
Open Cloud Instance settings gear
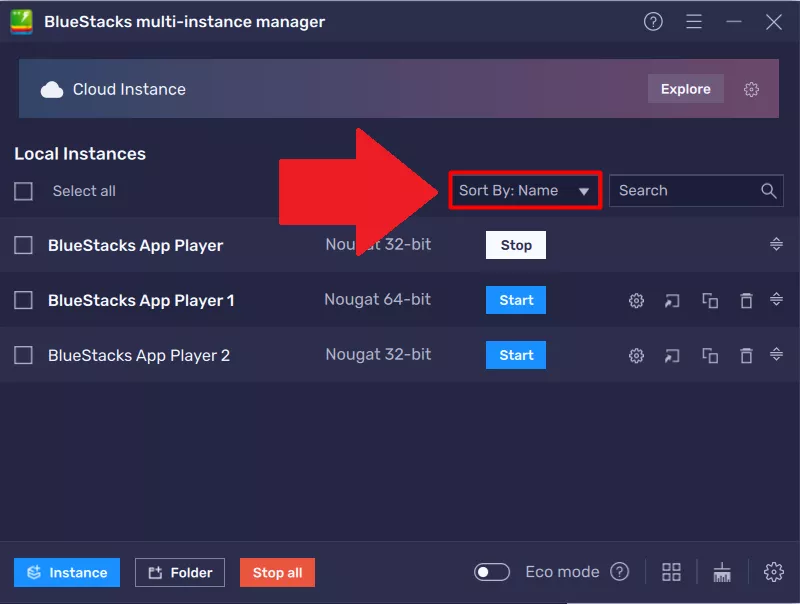(x=752, y=89)
